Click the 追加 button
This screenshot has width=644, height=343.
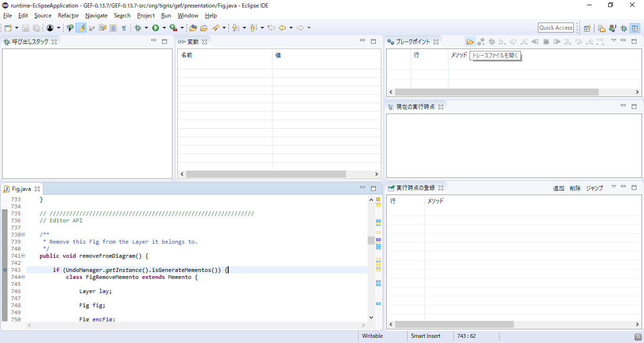pos(559,188)
